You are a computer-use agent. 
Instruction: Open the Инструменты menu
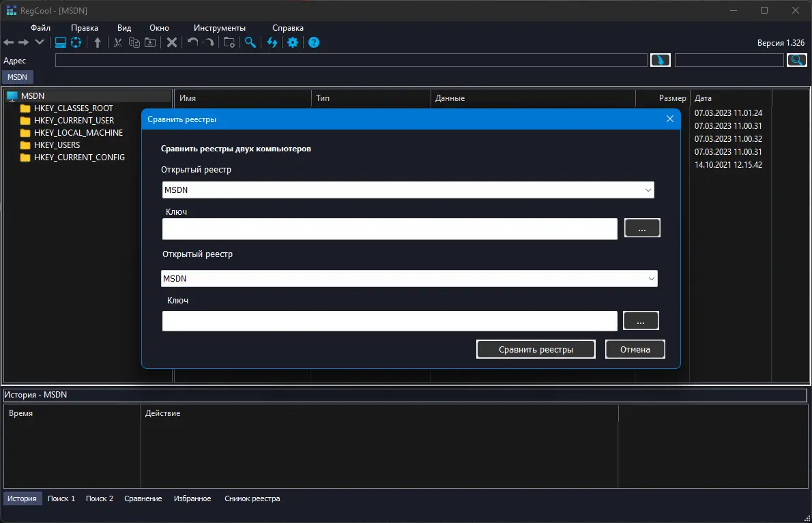click(x=219, y=28)
